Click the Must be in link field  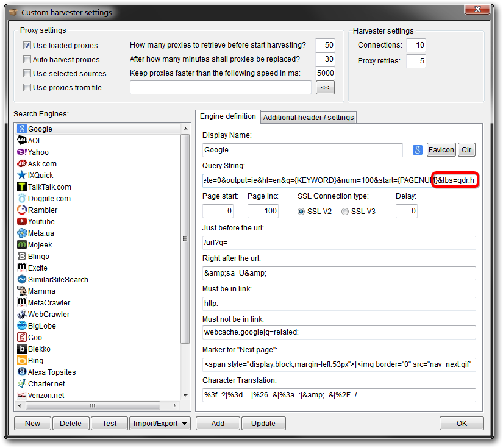pyautogui.click(x=339, y=304)
